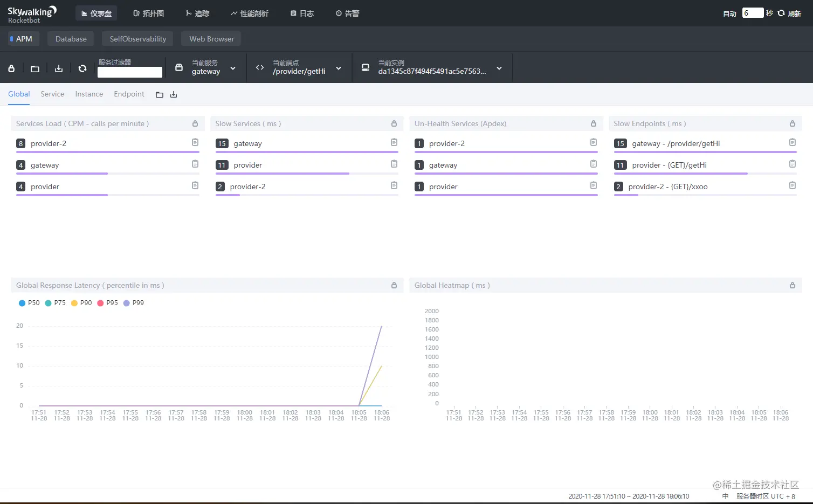Click the provider-2 - {GET}/xxoo endpoint text

(x=668, y=187)
